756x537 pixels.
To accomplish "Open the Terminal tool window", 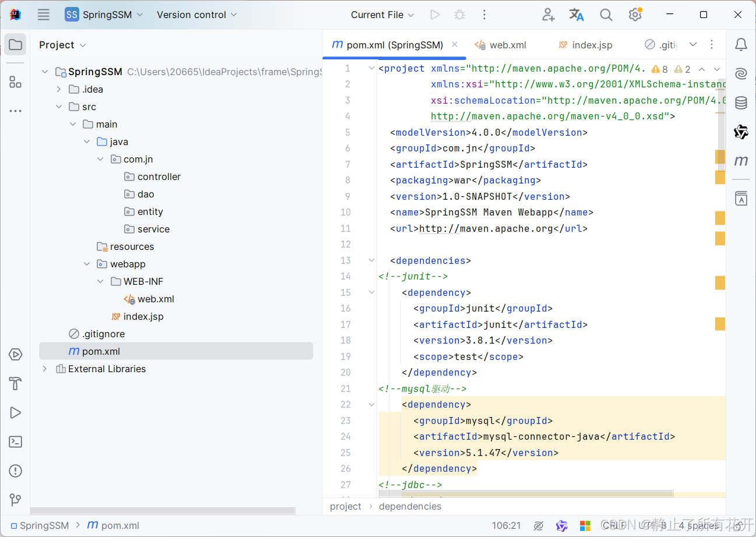I will pyautogui.click(x=16, y=442).
